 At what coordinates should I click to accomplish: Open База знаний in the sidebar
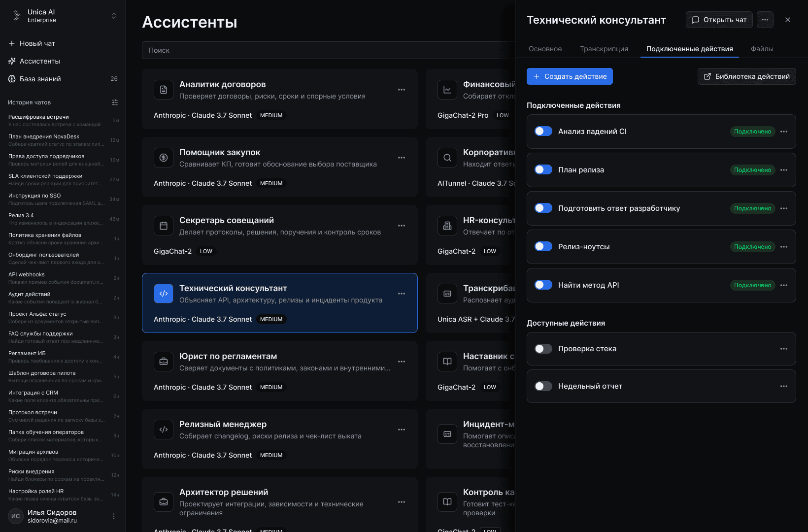coord(63,79)
